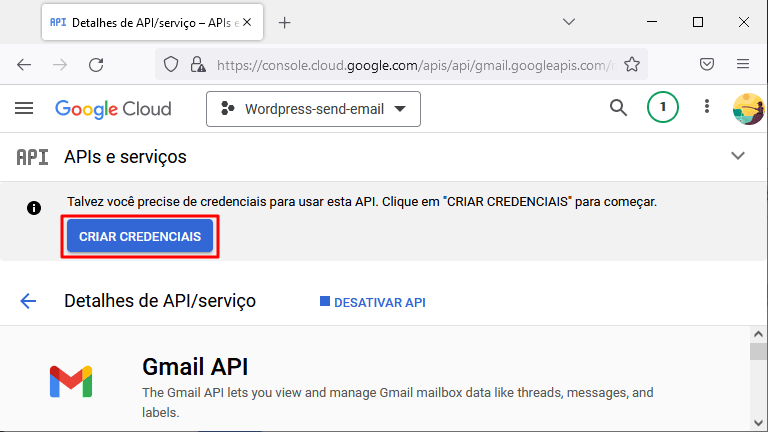Click the info icon in banner

34,208
